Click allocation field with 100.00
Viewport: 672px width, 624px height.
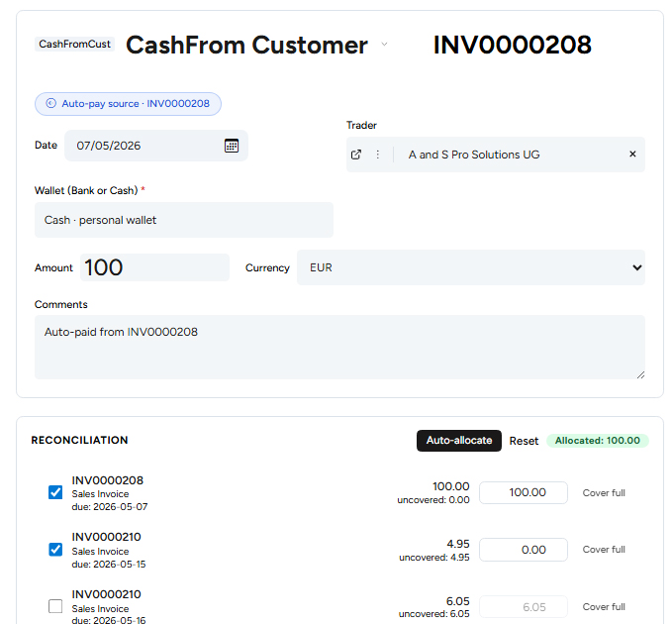524,492
